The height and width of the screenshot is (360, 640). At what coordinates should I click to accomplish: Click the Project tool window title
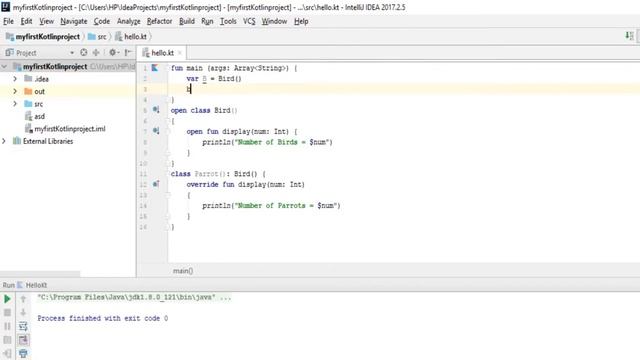26,53
